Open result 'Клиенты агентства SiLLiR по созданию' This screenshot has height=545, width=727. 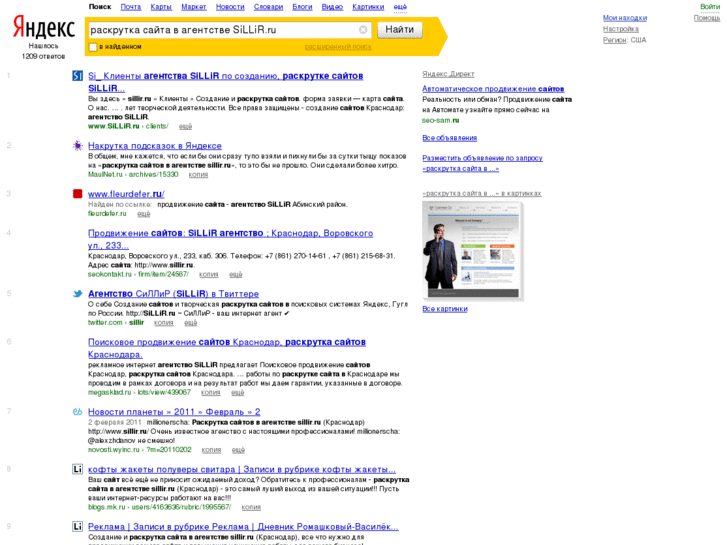pos(226,82)
